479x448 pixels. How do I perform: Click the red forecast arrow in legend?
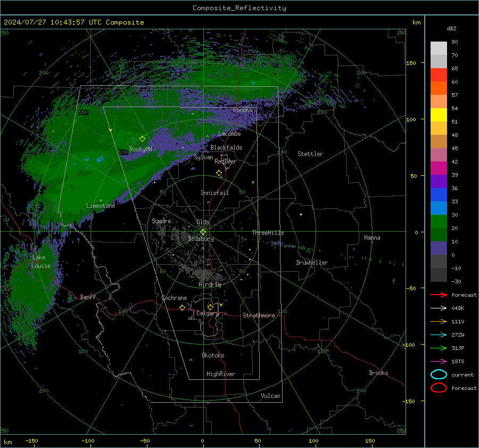click(x=439, y=295)
